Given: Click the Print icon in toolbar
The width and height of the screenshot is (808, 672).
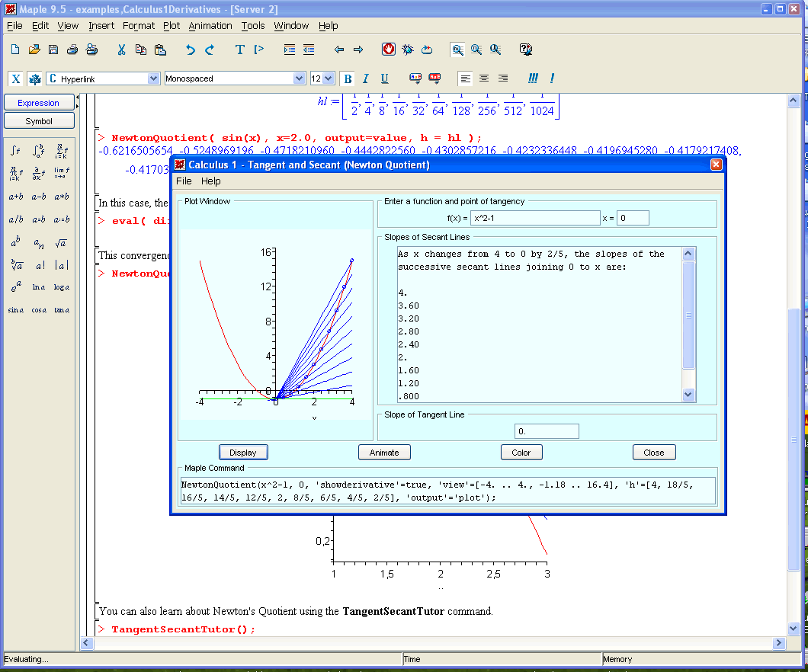Looking at the screenshot, I should 72,50.
